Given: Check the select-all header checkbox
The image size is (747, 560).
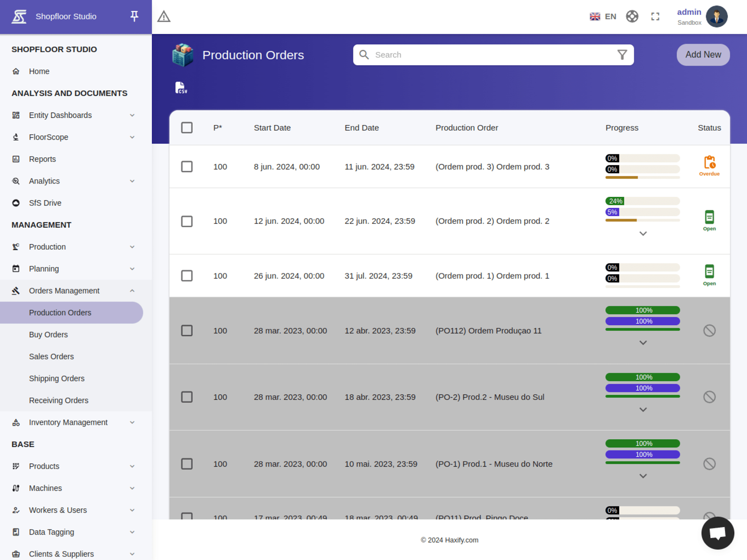Looking at the screenshot, I should [x=187, y=128].
